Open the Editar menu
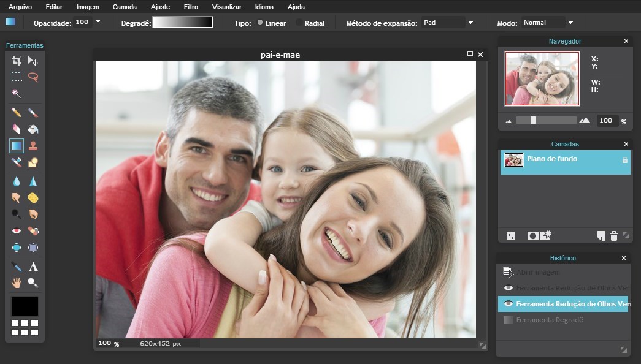641x364 pixels. click(54, 7)
